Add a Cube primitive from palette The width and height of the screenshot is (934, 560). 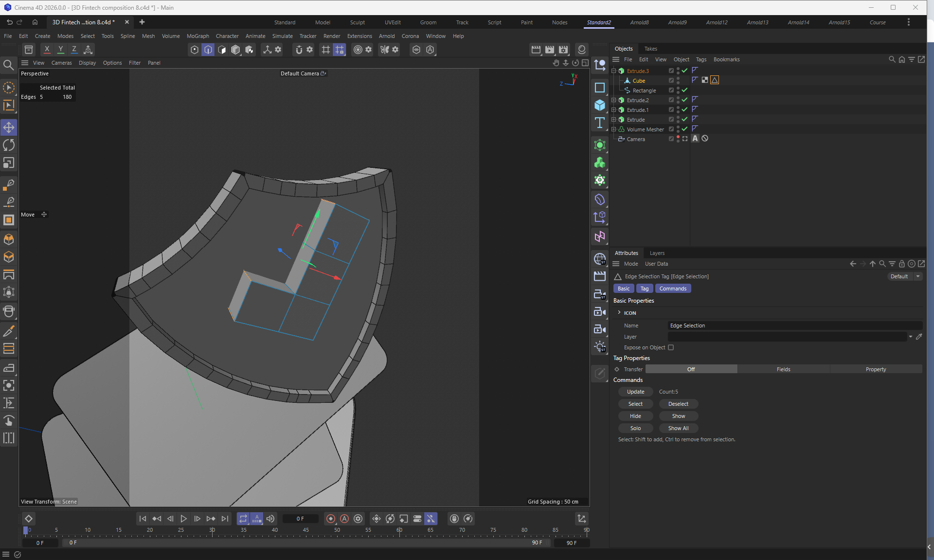[600, 105]
